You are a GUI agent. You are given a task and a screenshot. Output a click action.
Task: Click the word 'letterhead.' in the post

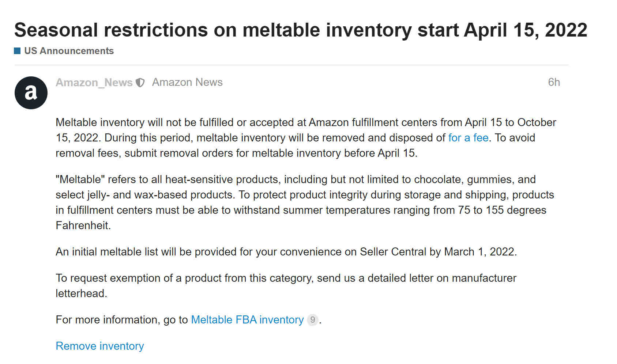click(x=81, y=293)
